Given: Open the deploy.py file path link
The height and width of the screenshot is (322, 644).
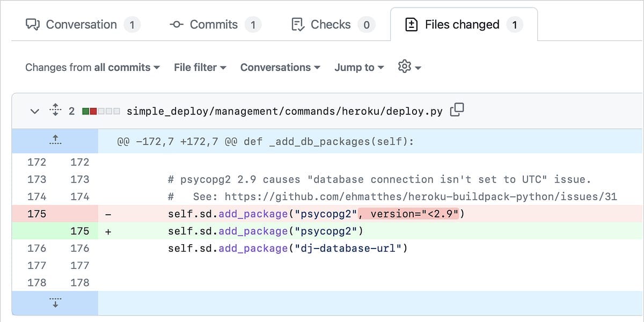Looking at the screenshot, I should pos(284,112).
